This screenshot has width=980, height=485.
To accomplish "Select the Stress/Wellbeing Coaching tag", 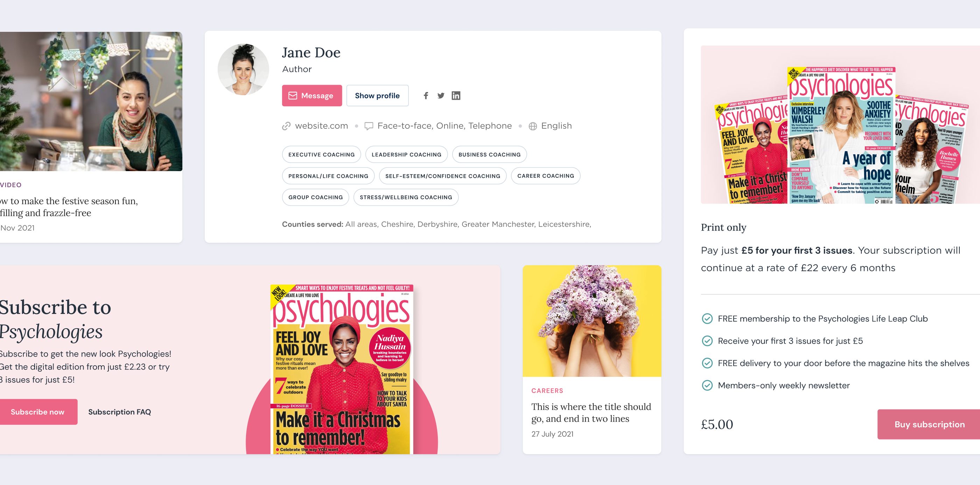I will (x=406, y=197).
